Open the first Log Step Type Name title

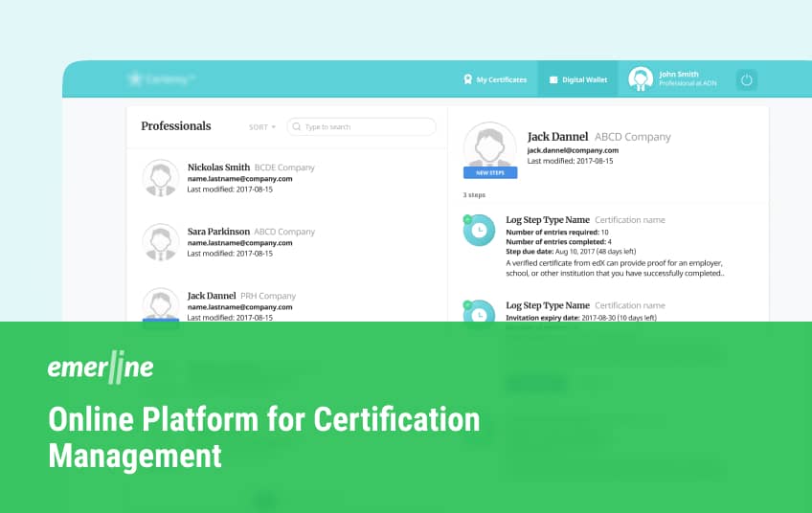(548, 220)
